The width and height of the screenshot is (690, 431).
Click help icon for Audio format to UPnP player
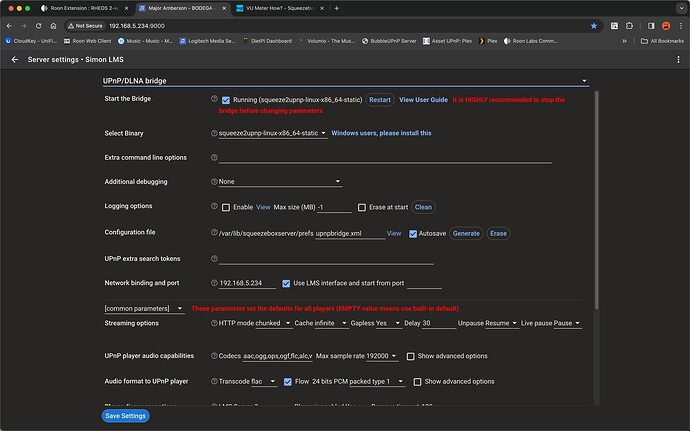pos(214,381)
